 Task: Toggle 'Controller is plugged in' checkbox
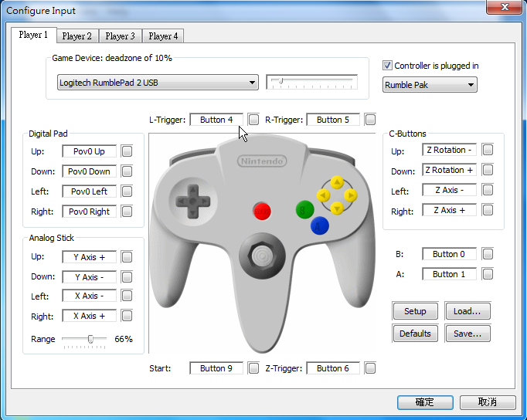(x=387, y=65)
